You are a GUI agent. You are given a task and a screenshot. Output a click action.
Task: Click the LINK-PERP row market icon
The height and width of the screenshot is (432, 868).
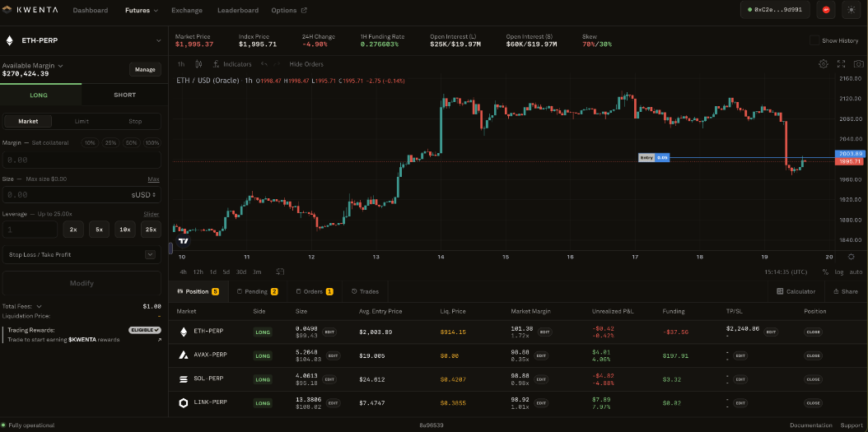tap(183, 403)
